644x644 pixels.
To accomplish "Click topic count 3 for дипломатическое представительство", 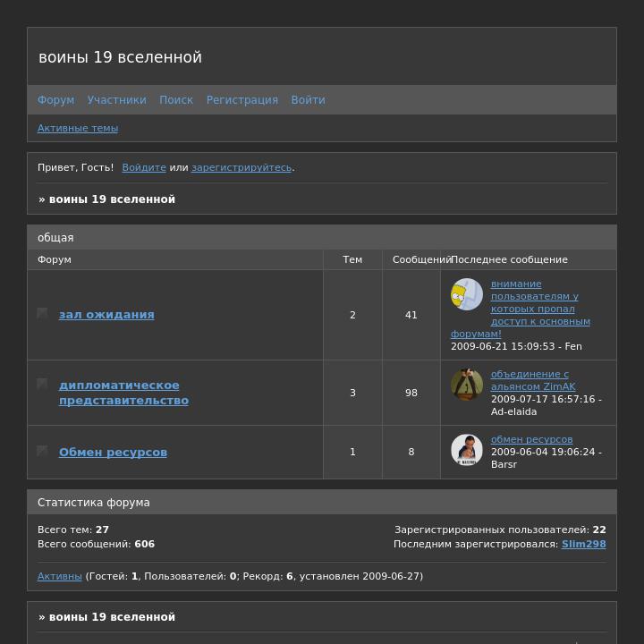I will click(352, 393).
